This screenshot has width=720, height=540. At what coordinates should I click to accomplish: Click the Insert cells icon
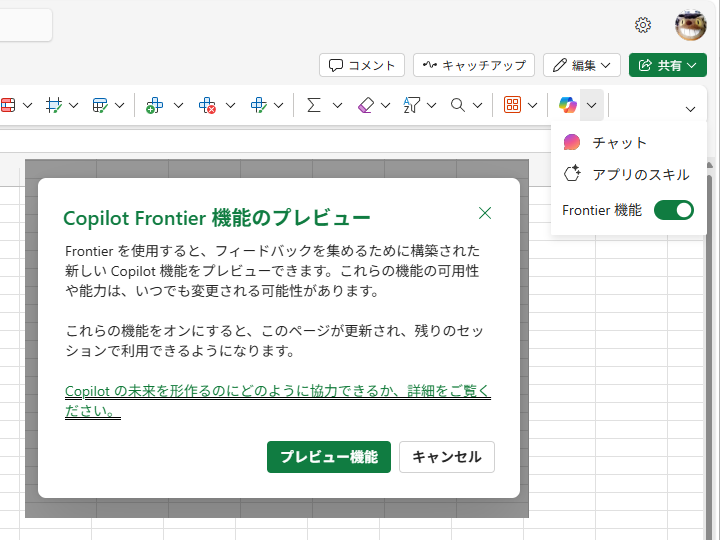click(x=154, y=105)
